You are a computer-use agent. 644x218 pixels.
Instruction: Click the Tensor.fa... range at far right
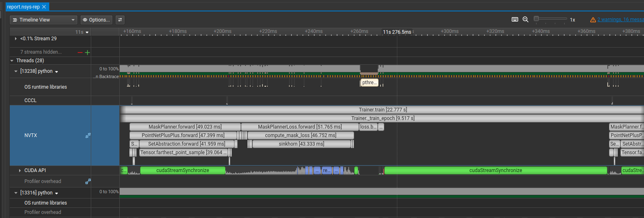[632, 153]
